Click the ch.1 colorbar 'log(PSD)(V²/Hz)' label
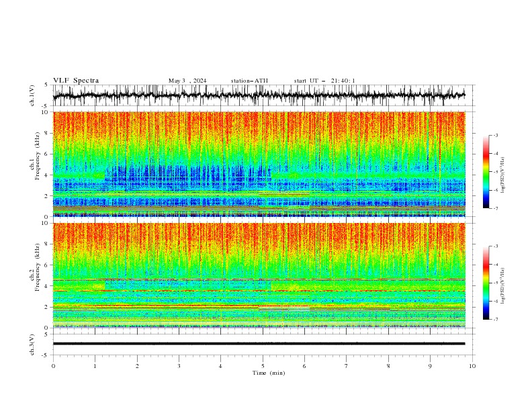532x411 pixels. pyautogui.click(x=502, y=175)
